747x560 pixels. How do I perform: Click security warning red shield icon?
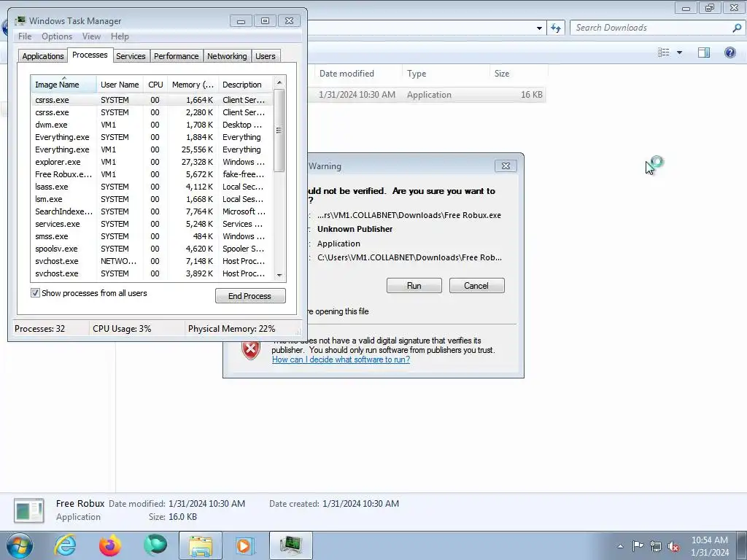[x=251, y=349]
